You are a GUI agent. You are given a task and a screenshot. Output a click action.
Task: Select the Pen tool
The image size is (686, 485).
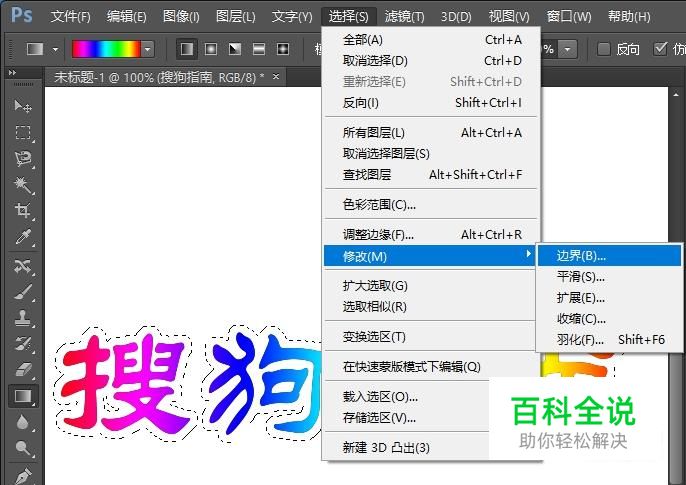tap(23, 475)
